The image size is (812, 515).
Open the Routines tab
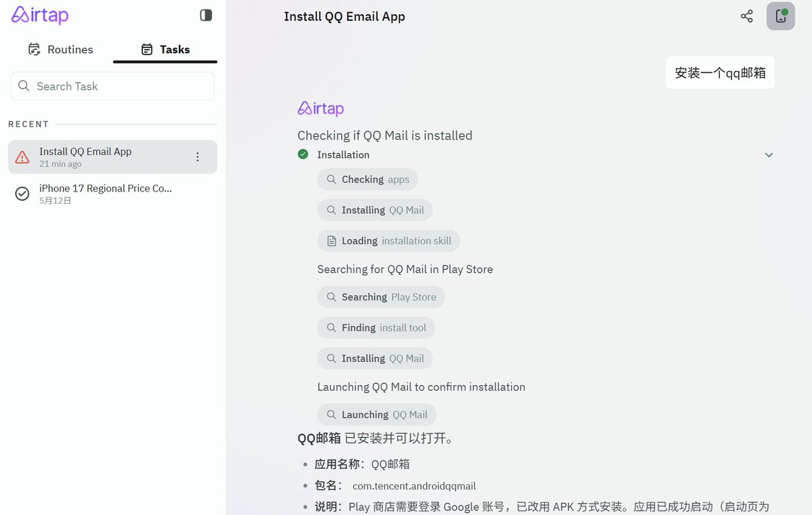click(60, 49)
